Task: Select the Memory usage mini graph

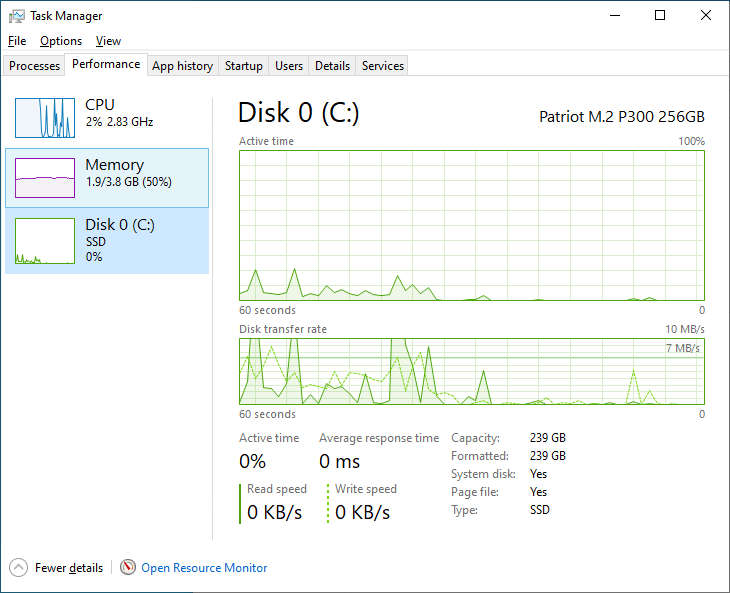Action: (x=45, y=177)
